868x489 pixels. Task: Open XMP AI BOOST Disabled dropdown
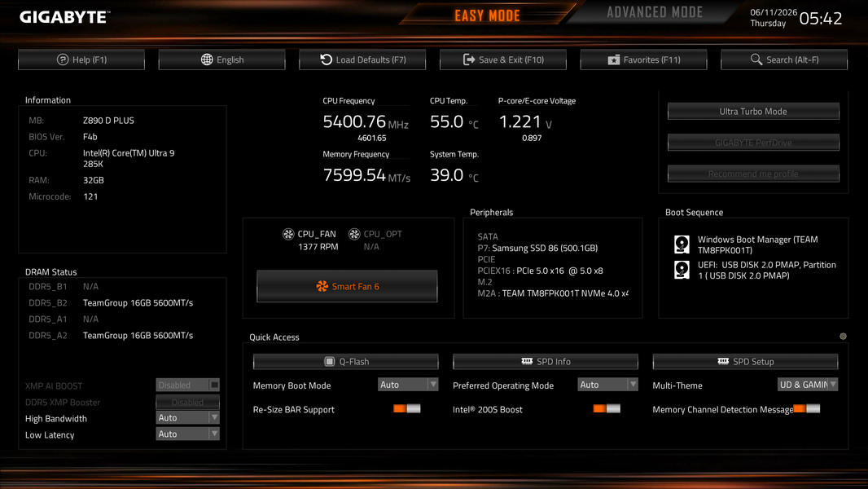coord(187,385)
